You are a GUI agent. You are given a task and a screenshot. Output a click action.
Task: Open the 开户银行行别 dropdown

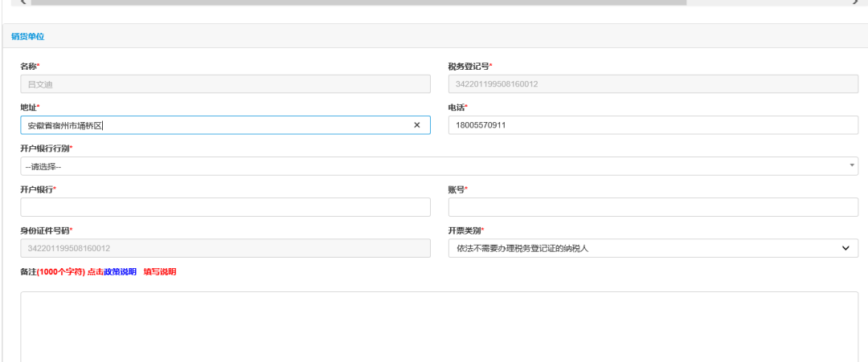point(439,166)
